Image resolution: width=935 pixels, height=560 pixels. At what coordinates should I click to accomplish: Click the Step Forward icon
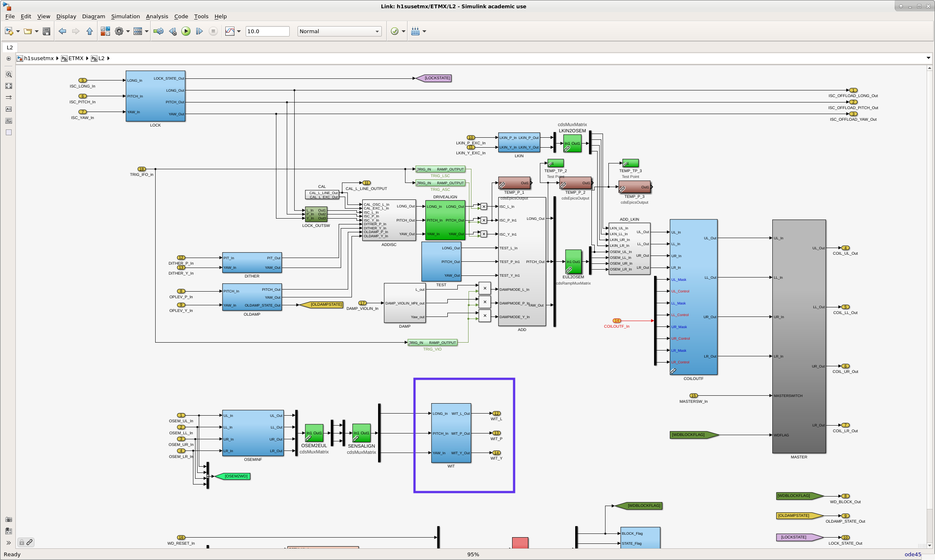[199, 31]
